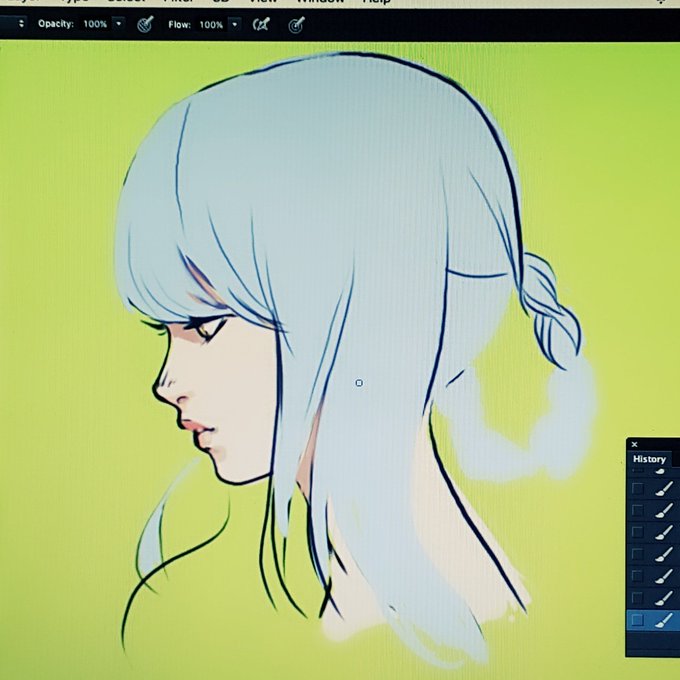Click the Opacity 100% value field
Viewport: 680px width, 680px height.
[95, 24]
